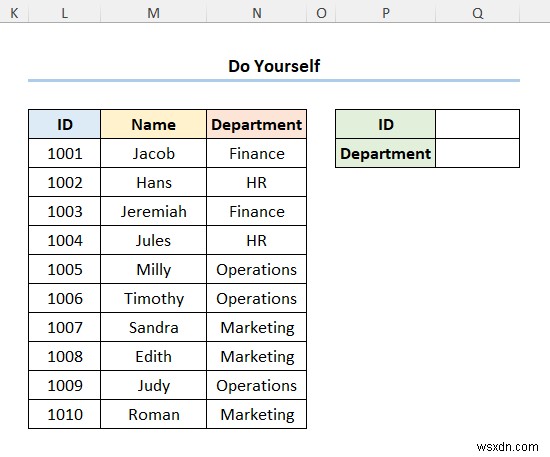550x457 pixels.
Task: Click the cell containing Jeremiah
Action: 153,211
